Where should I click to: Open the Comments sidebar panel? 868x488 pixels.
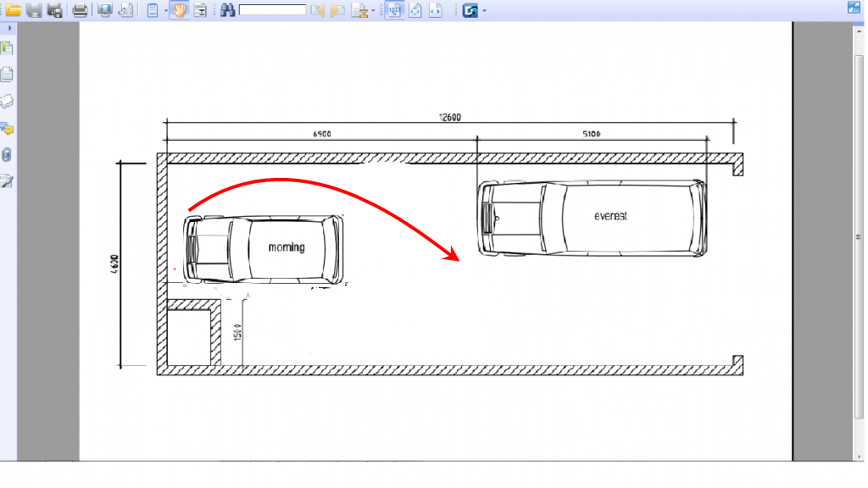coord(7,129)
